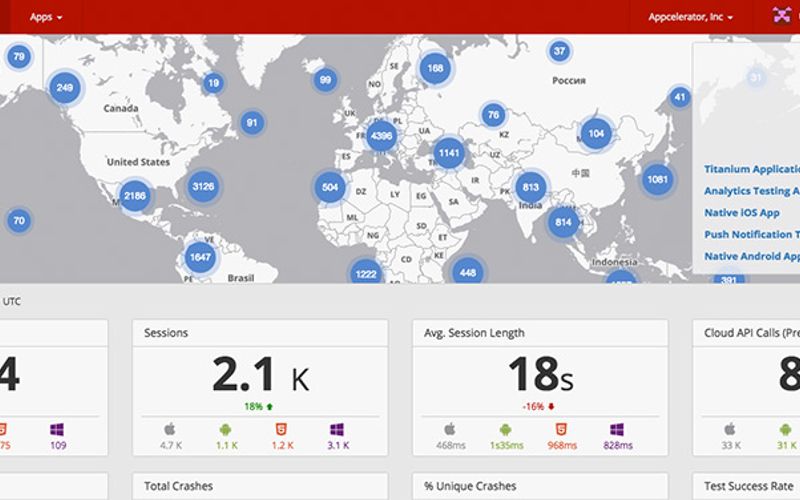Click the Apple icon in Sessions card
Viewport: 800px width, 500px height.
click(169, 429)
